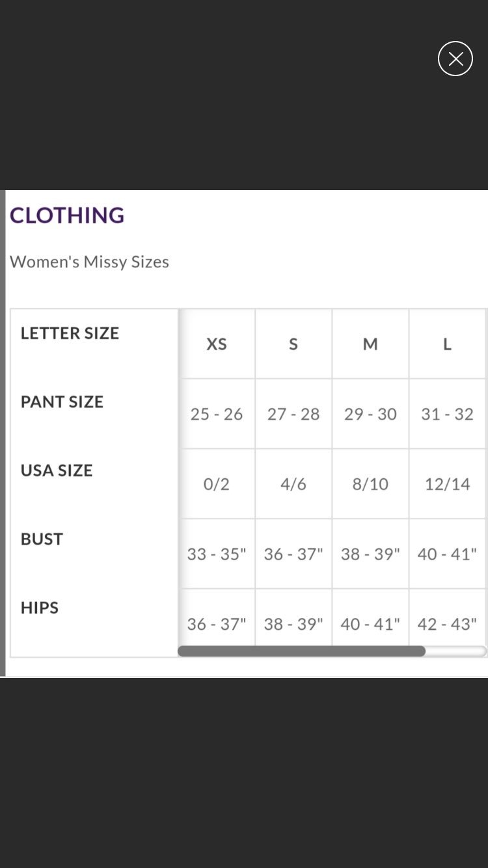
Task: Select the S letter size header
Action: pos(293,344)
